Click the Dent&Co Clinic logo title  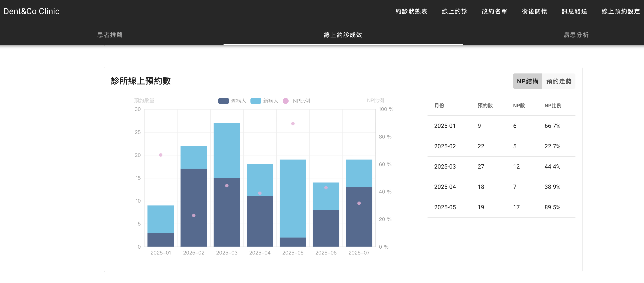(x=32, y=11)
